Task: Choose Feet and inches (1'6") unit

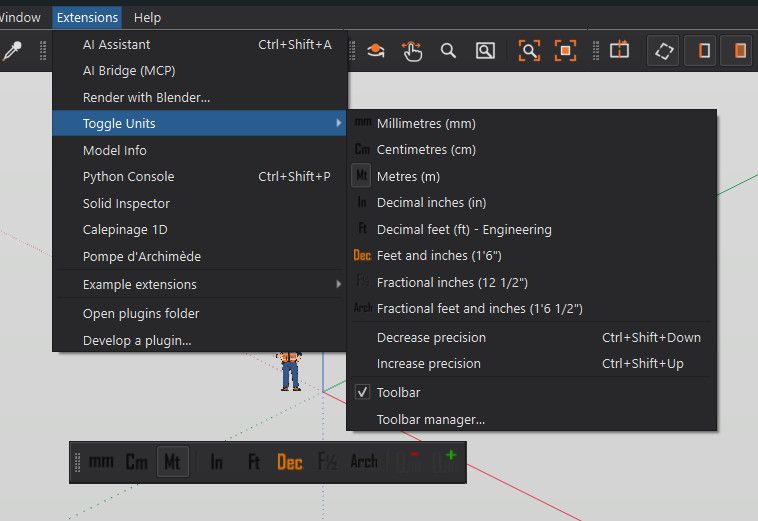Action: (x=531, y=255)
